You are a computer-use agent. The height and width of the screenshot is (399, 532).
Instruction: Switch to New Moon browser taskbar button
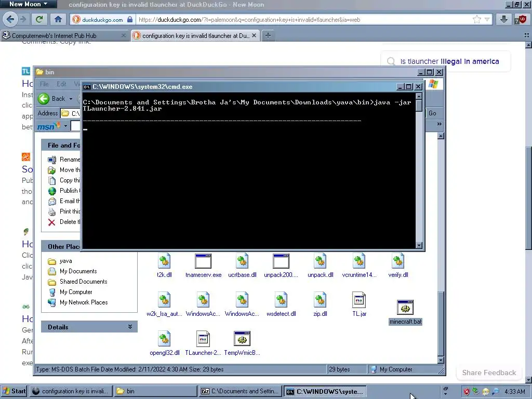(x=71, y=391)
